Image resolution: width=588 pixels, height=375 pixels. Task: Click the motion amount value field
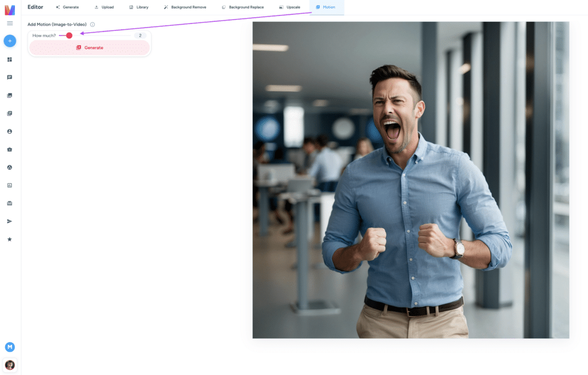tap(140, 36)
